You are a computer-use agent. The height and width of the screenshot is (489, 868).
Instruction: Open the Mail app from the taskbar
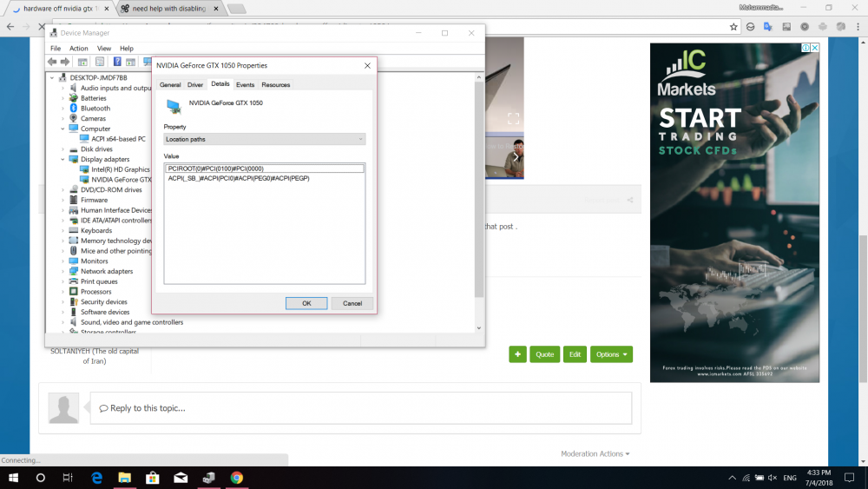pyautogui.click(x=181, y=478)
